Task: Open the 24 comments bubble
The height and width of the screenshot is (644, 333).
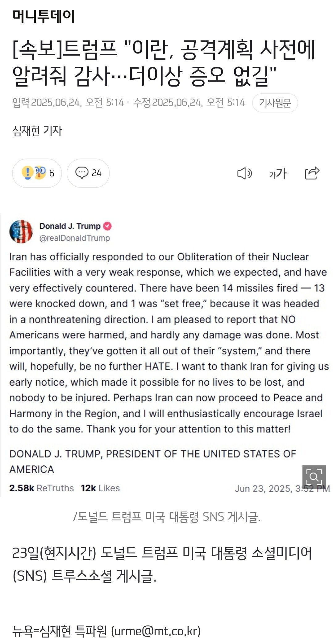Action: pyautogui.click(x=88, y=173)
